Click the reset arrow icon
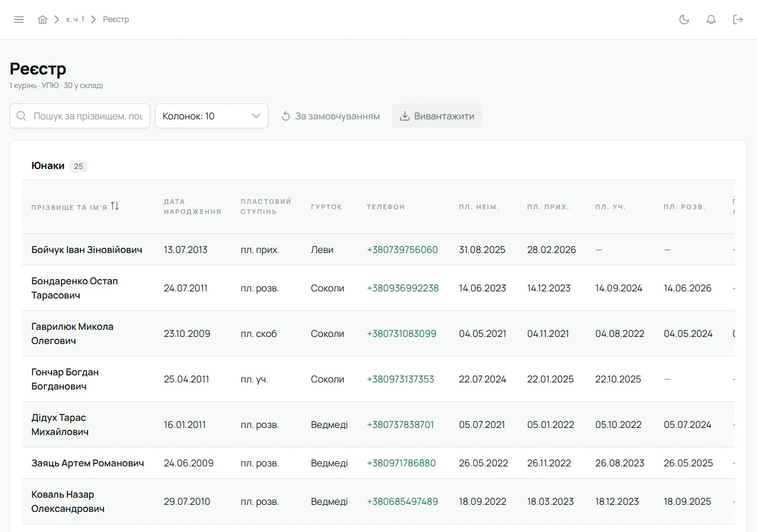Screen dimensions: 757x532 286,116
